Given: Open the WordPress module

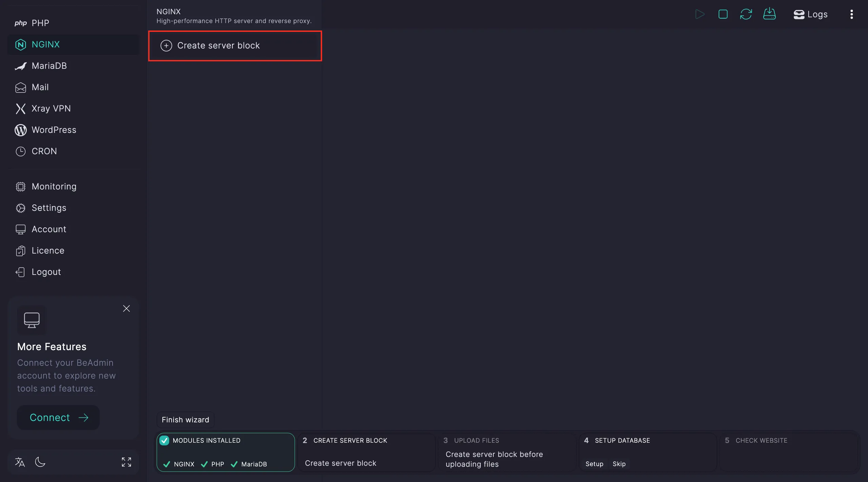Looking at the screenshot, I should (73, 130).
